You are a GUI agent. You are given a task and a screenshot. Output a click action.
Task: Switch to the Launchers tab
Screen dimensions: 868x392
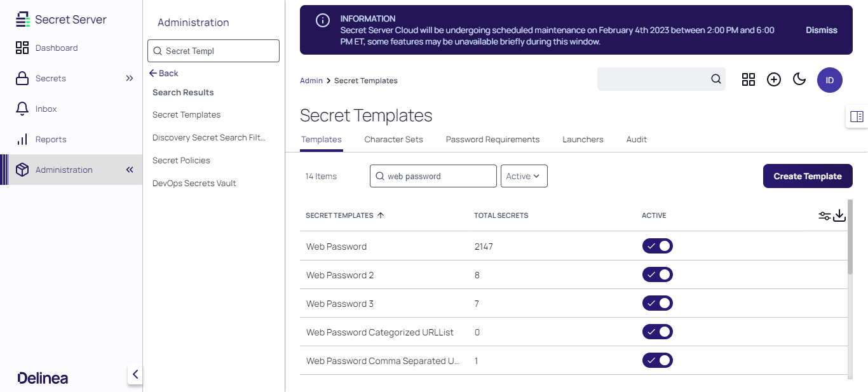coord(583,140)
